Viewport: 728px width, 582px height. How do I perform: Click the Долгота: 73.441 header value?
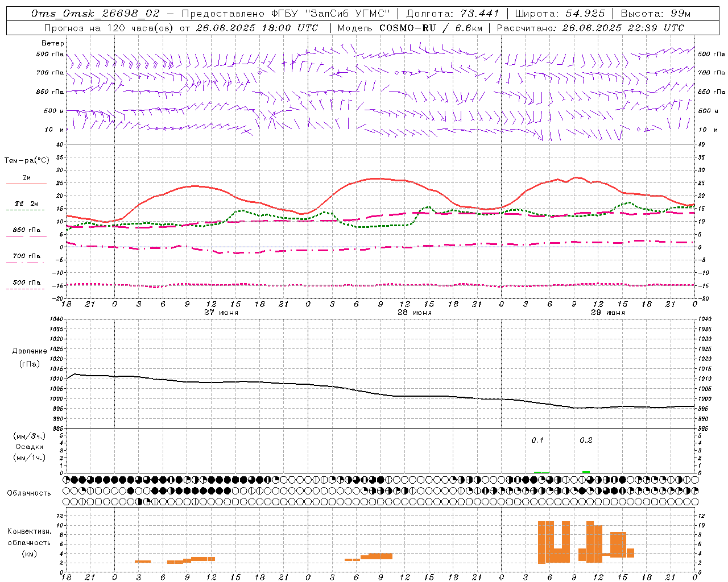tap(453, 13)
